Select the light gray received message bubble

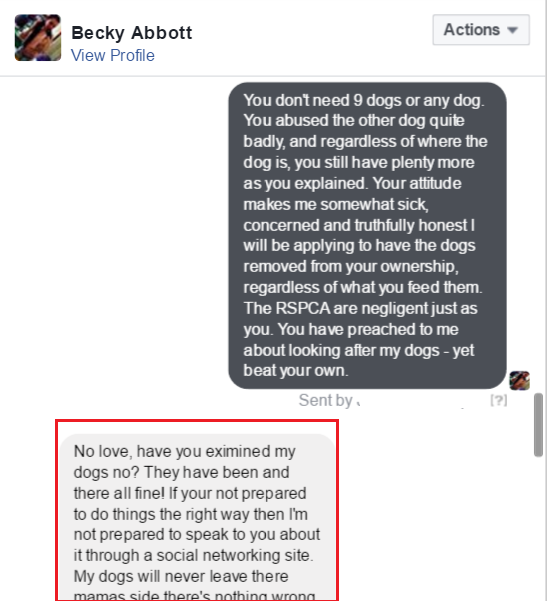click(x=197, y=517)
